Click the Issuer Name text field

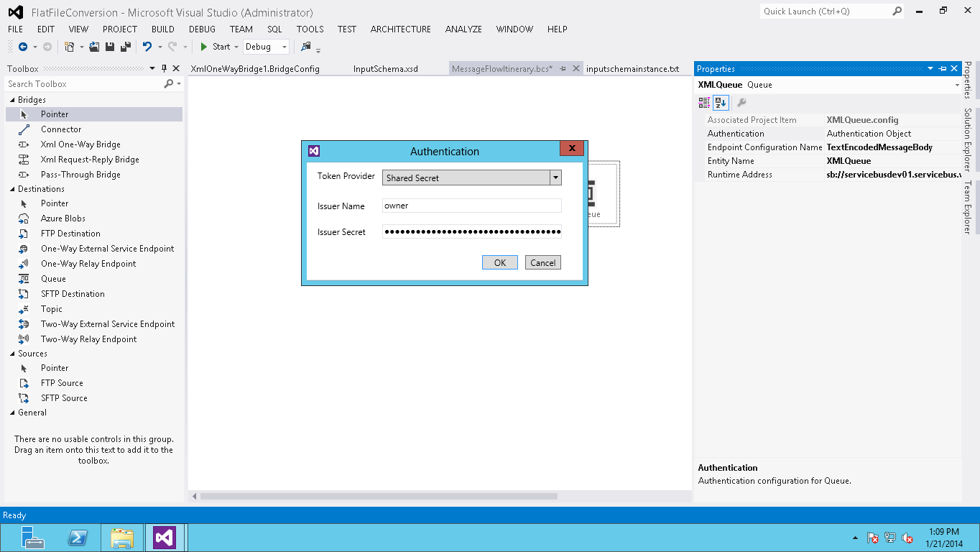click(x=472, y=206)
